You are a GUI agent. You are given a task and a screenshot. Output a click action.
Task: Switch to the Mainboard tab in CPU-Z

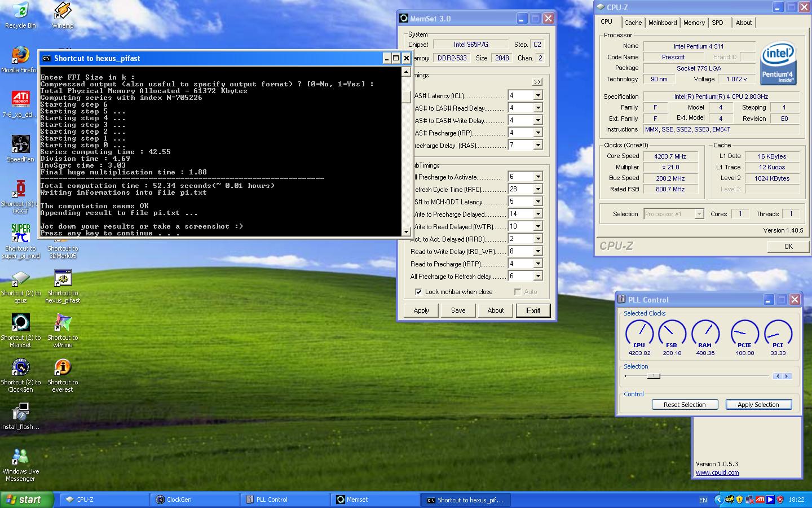(663, 23)
